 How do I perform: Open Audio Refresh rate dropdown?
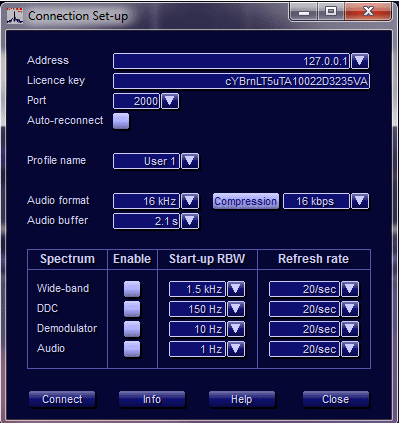click(350, 349)
